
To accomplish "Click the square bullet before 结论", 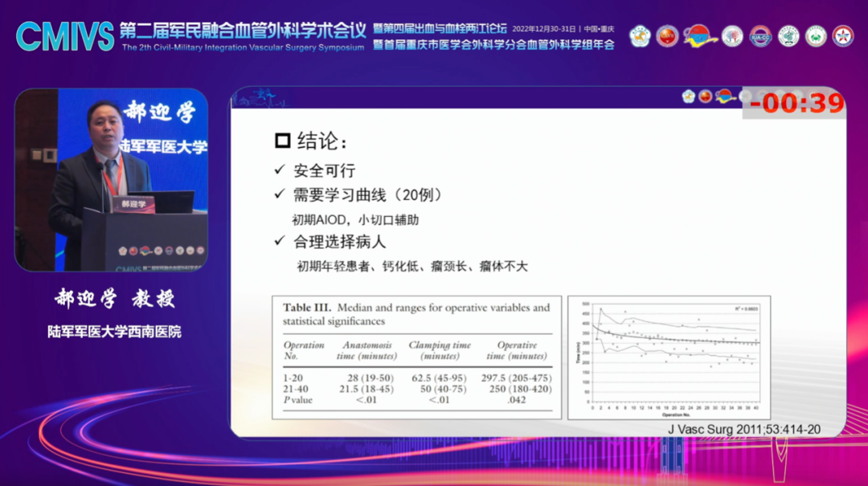I will tap(282, 141).
